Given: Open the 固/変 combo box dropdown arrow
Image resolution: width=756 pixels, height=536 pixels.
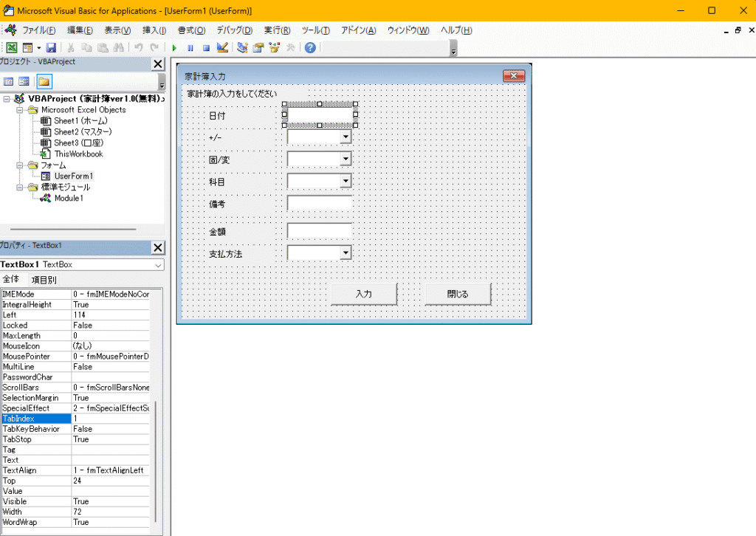Looking at the screenshot, I should pos(346,159).
